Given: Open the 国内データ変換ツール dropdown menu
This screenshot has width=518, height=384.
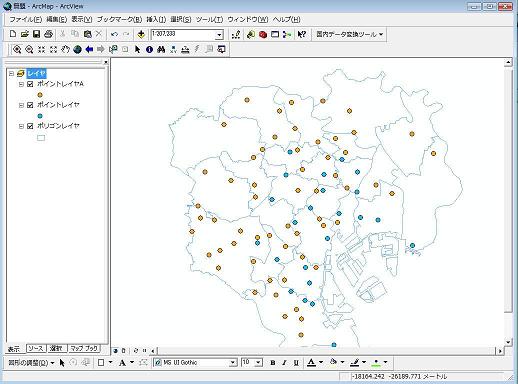Looking at the screenshot, I should click(x=349, y=34).
